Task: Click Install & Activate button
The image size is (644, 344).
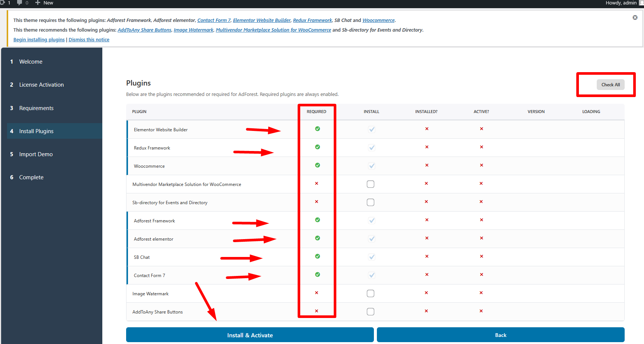Action: 250,335
